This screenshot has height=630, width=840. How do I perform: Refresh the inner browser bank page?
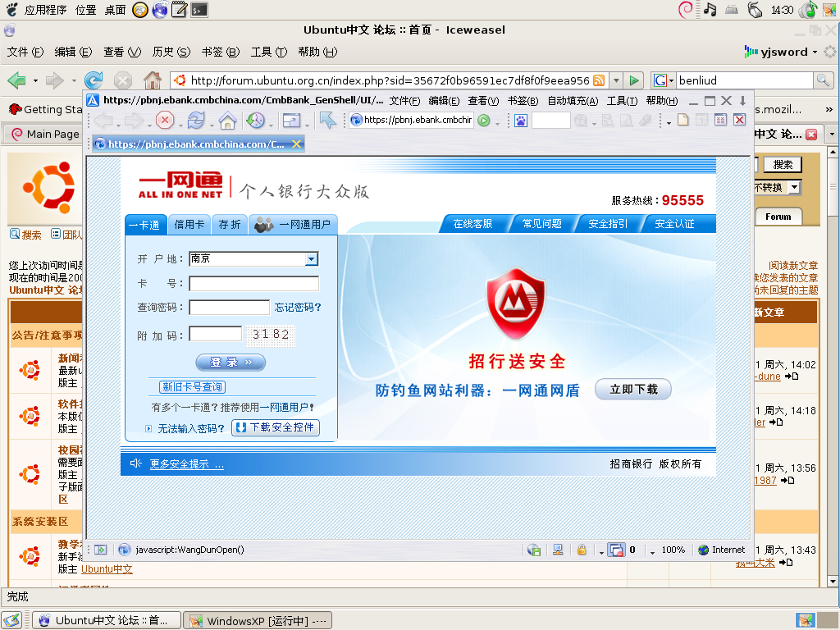pos(196,120)
